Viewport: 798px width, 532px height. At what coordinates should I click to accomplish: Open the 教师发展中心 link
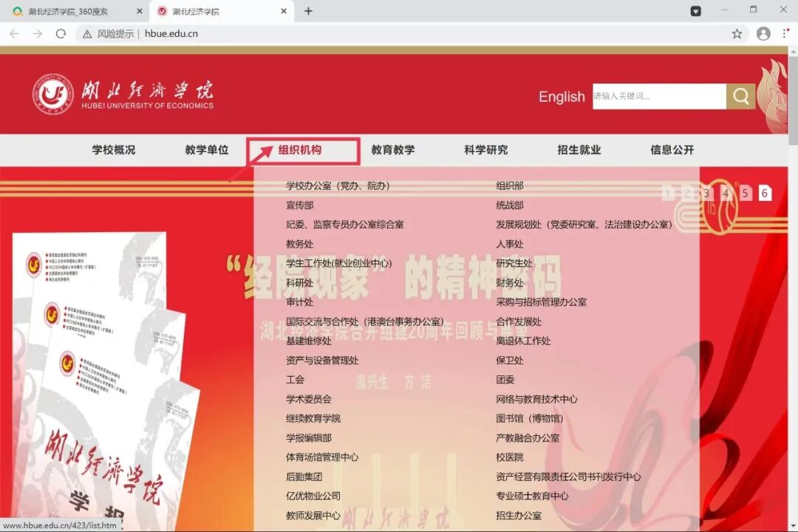[313, 515]
